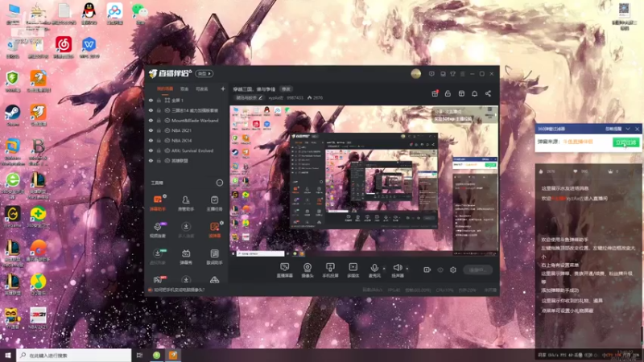Open the 房管助手 tool icon
This screenshot has height=362, width=644.
click(x=186, y=203)
